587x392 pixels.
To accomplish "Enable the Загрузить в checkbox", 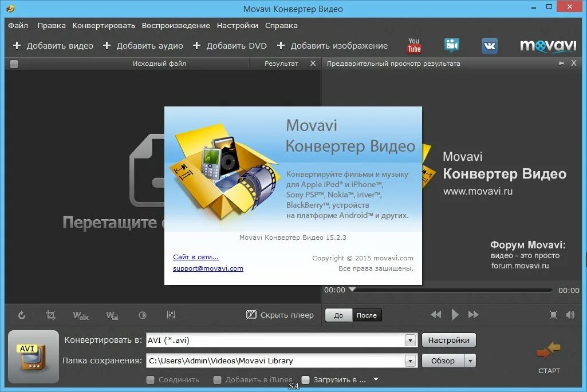I will click(x=305, y=379).
